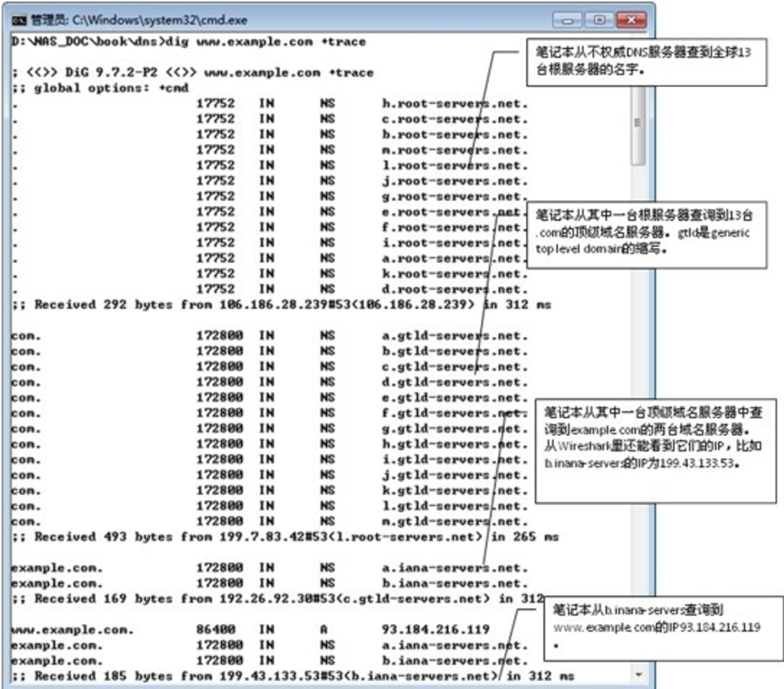The height and width of the screenshot is (689, 784).
Task: Select i.gtld-servers.net. entry
Action: tap(455, 460)
